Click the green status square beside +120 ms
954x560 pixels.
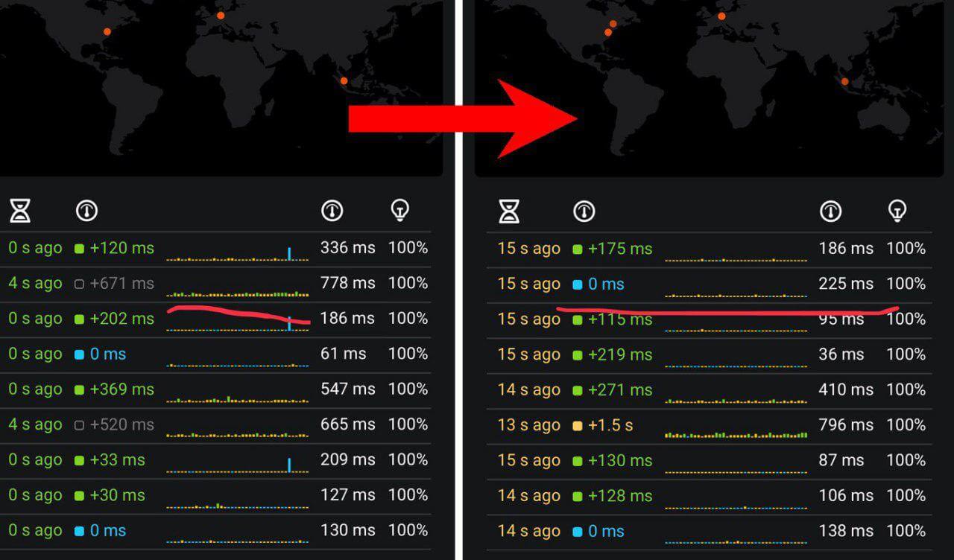click(x=80, y=249)
